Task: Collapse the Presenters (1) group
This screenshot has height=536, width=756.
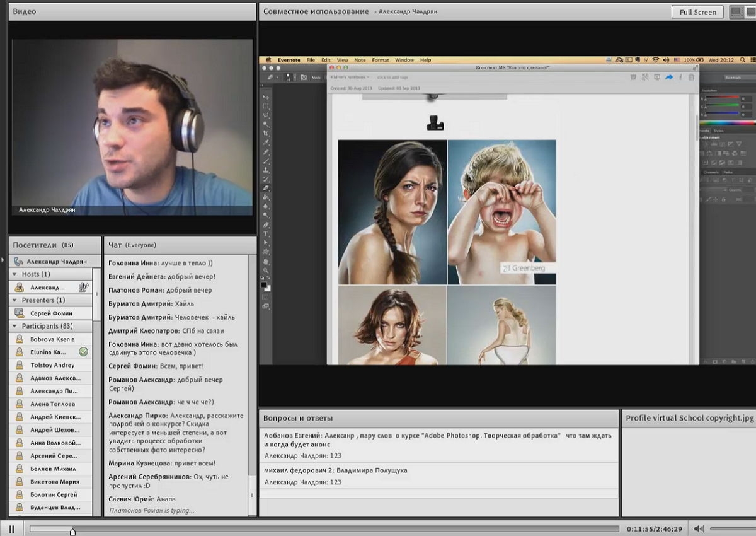Action: (14, 300)
